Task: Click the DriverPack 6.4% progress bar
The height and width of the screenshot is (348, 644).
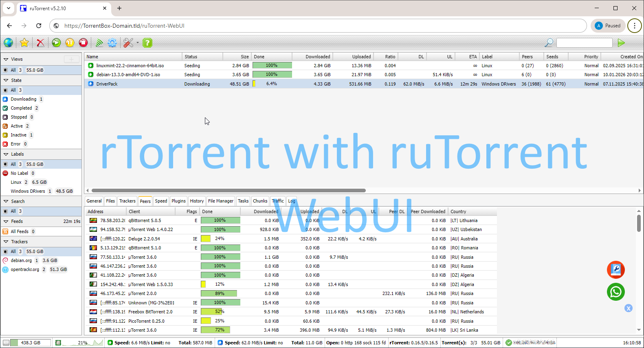Action: tap(272, 84)
